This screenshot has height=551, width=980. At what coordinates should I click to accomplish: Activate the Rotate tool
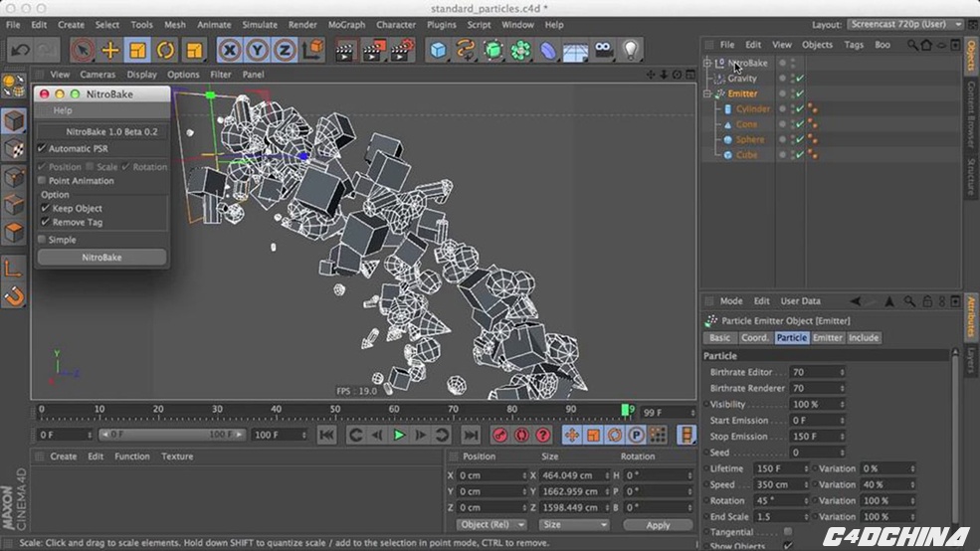[165, 50]
